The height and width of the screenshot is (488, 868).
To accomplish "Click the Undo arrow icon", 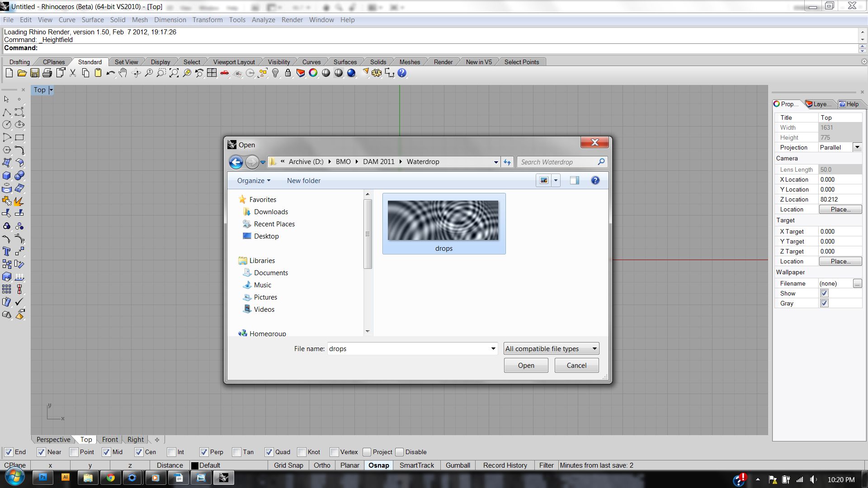I will 110,73.
